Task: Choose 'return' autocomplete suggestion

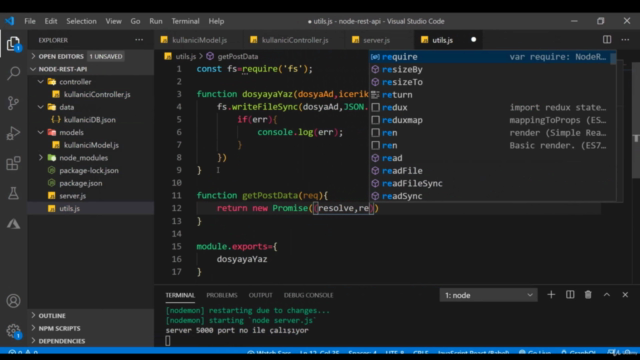Action: 490,95
